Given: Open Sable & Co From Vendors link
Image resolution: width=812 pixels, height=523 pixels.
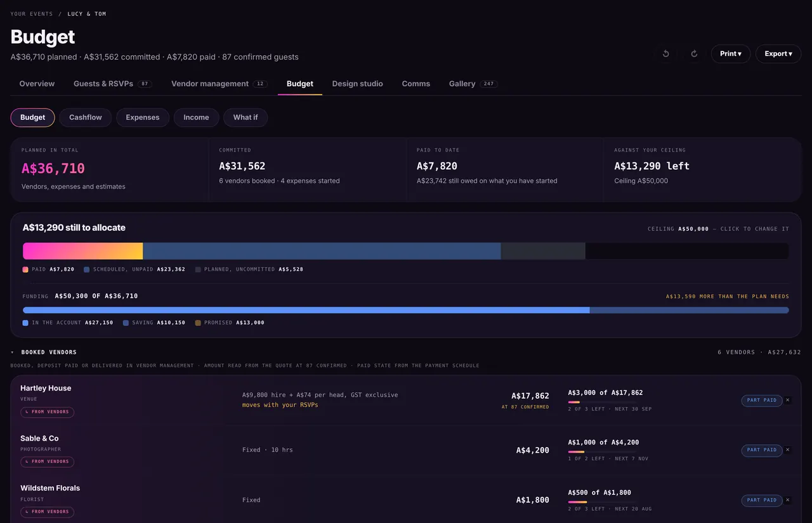Looking at the screenshot, I should coord(47,462).
